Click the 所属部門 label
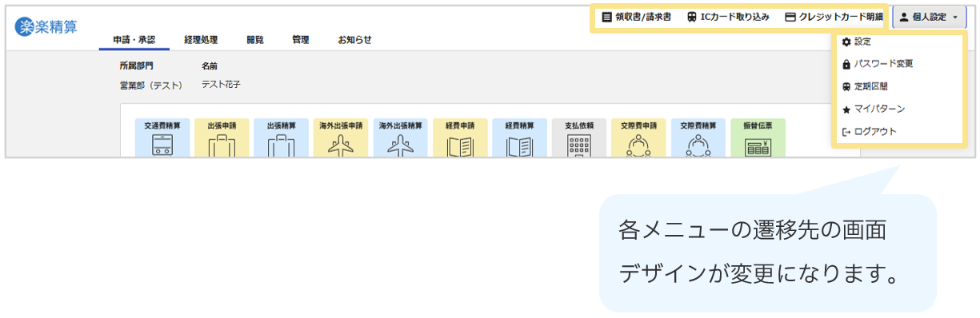The width and height of the screenshot is (980, 318). [x=136, y=66]
